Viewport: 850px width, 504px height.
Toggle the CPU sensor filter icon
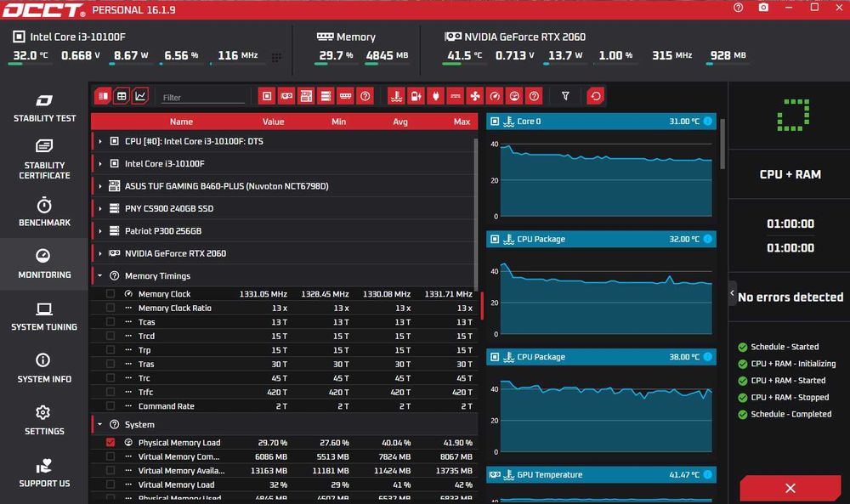coord(267,96)
